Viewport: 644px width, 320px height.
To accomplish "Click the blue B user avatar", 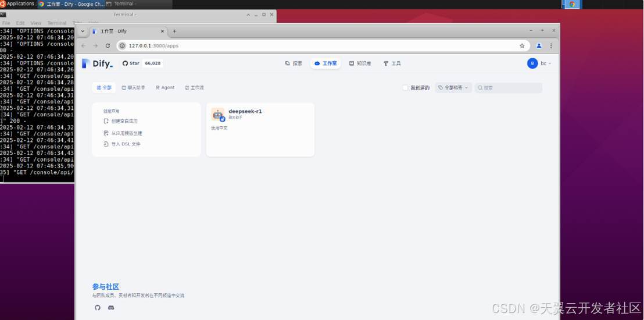I will coord(532,63).
